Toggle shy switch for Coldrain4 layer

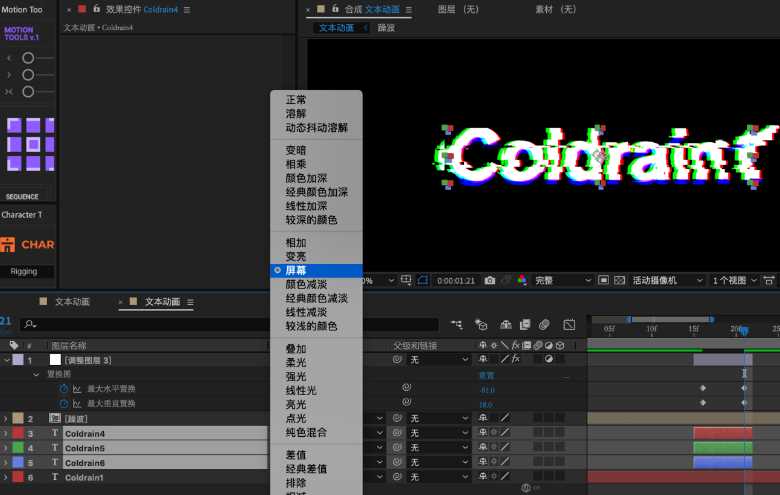[483, 432]
